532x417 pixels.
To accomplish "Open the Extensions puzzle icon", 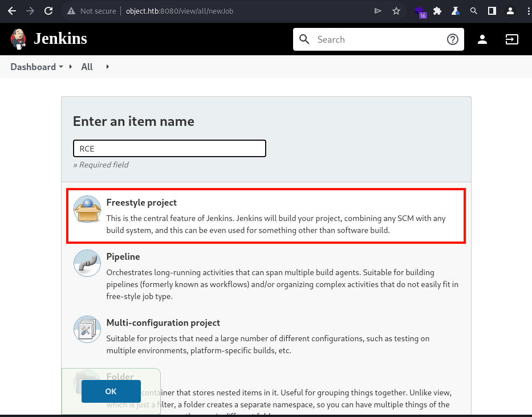I will click(x=437, y=11).
